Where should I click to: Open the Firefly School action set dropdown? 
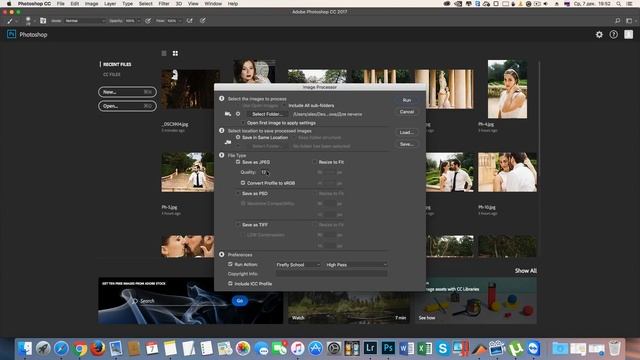pos(298,265)
